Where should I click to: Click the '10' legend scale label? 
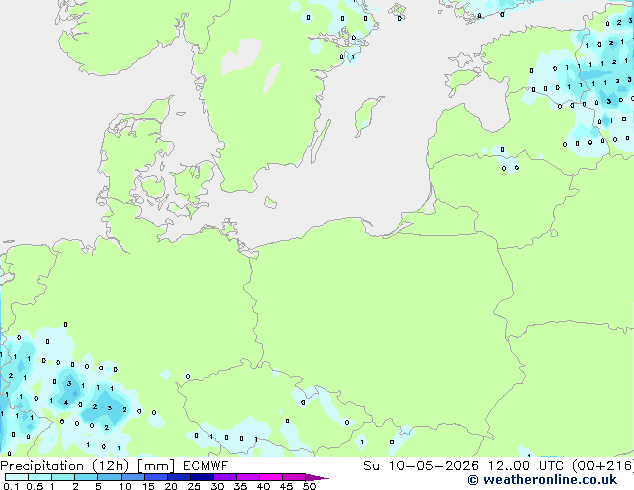coord(125,486)
